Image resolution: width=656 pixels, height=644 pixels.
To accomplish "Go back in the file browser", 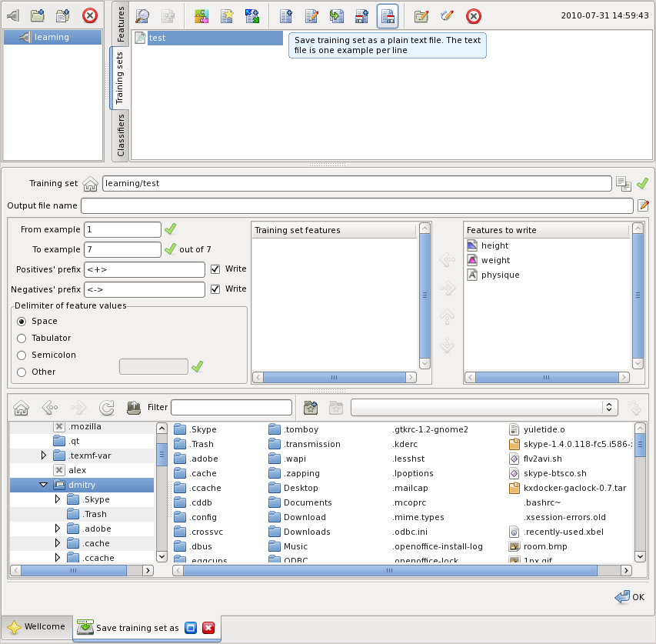I will tap(50, 407).
